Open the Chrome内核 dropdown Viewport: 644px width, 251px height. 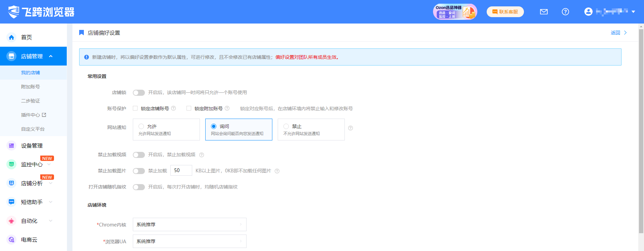[190, 224]
